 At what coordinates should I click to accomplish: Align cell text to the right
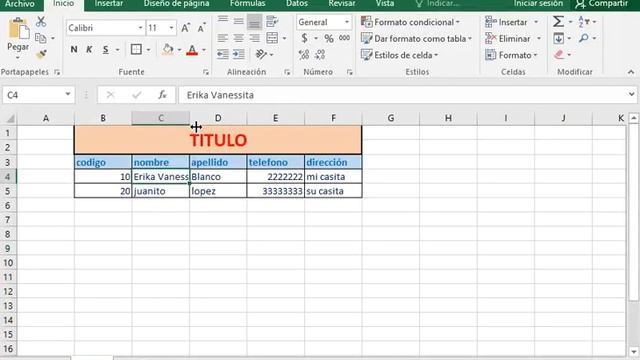(254, 38)
